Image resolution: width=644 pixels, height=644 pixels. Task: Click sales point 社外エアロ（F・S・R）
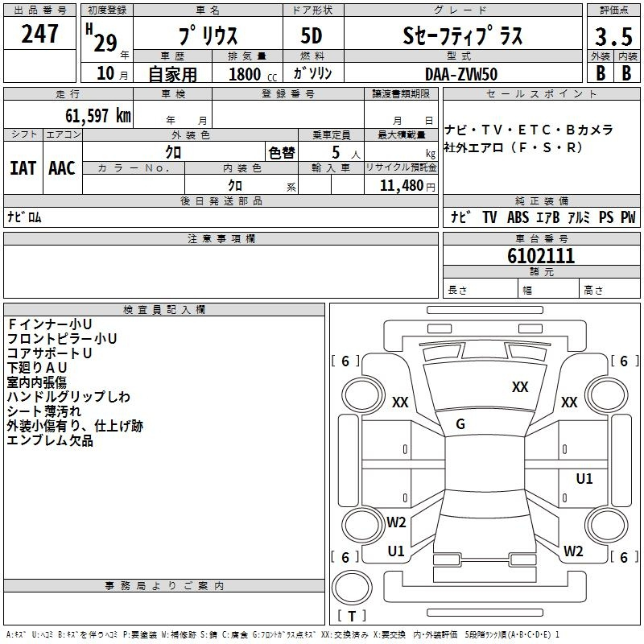[x=513, y=147]
